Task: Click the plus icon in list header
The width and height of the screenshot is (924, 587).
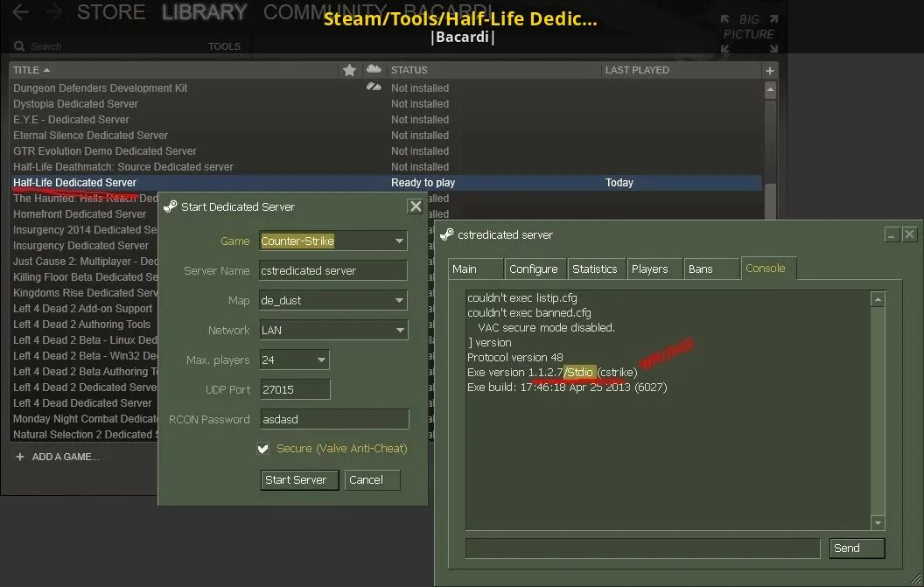Action: (x=770, y=71)
